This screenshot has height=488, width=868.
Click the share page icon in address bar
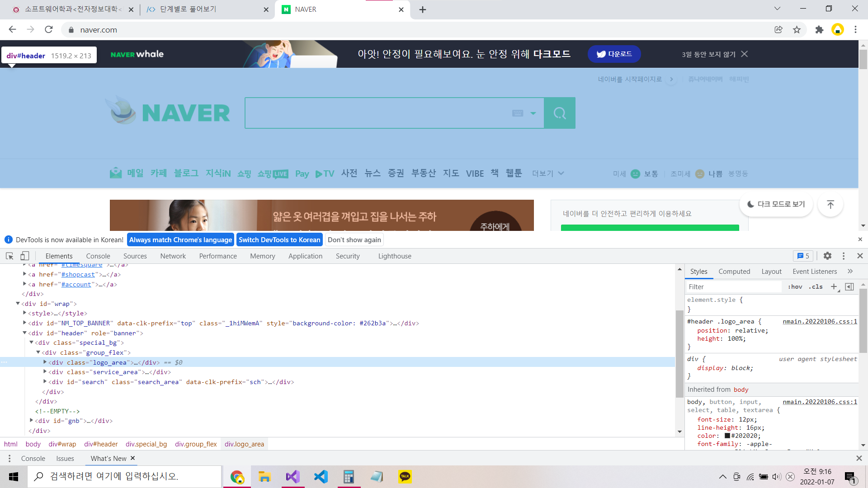click(x=778, y=30)
